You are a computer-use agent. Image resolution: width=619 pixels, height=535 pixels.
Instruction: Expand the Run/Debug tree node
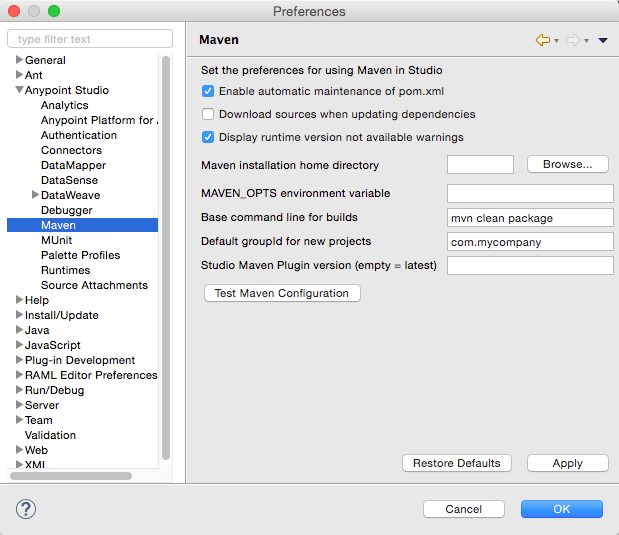click(x=19, y=390)
